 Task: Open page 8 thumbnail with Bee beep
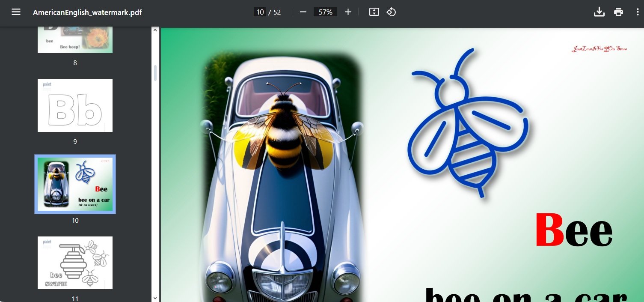(75, 40)
